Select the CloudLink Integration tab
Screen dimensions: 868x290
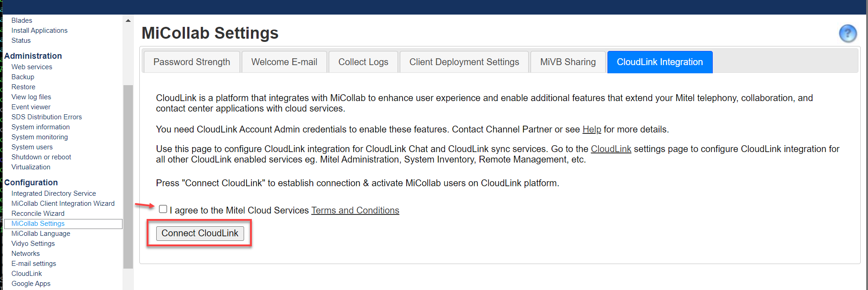[659, 62]
